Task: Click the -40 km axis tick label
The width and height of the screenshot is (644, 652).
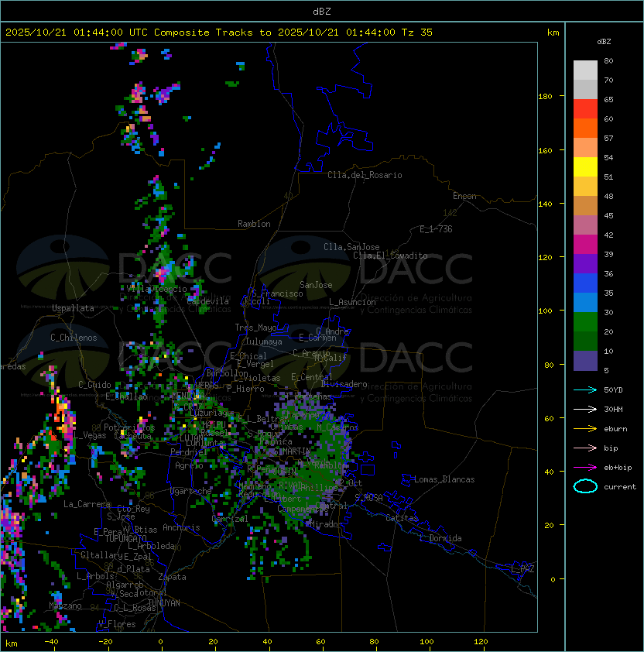Action: click(x=51, y=642)
